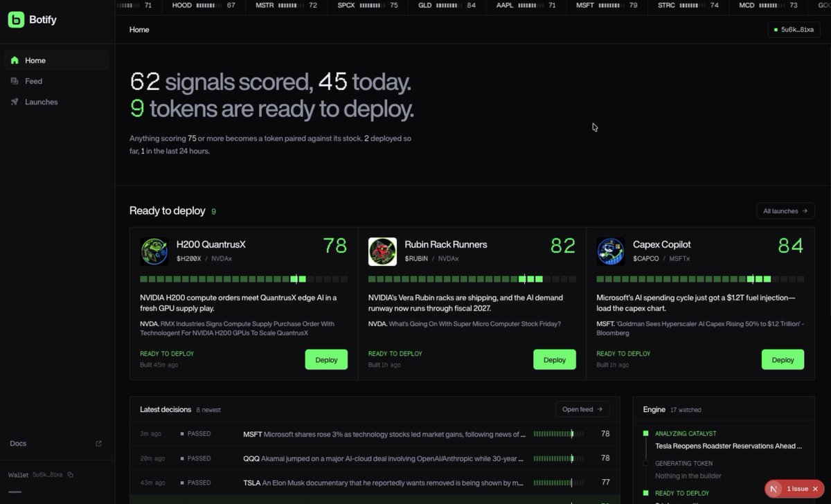The image size is (831, 504).
Task: Click the Rubin Rack Runners score bar
Action: 472,279
